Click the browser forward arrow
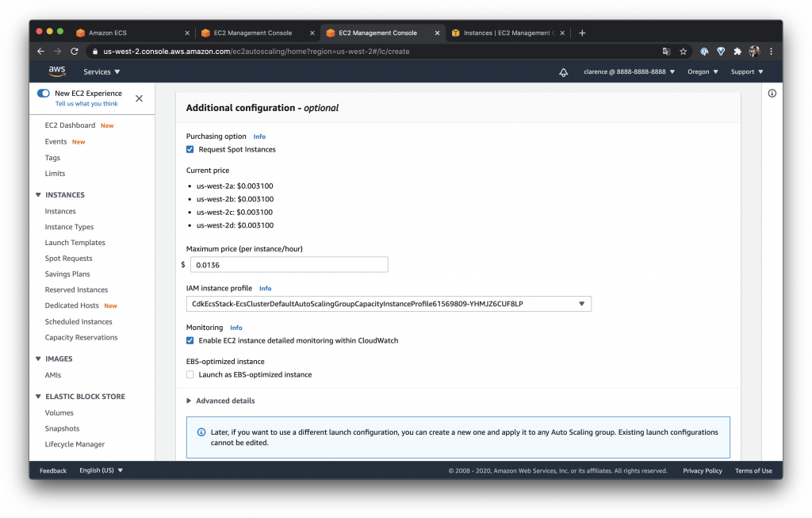The image size is (812, 518). pos(57,52)
